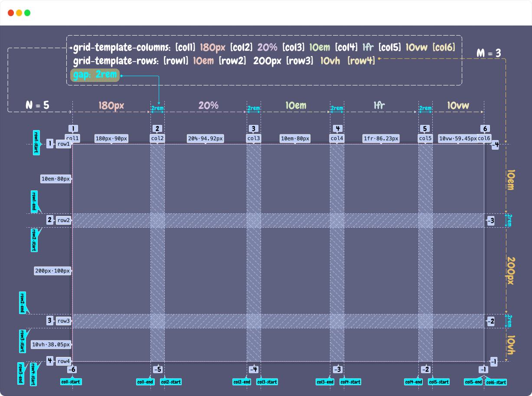Select the "grid-template-rows:" property text
The image size is (532, 396).
point(117,61)
